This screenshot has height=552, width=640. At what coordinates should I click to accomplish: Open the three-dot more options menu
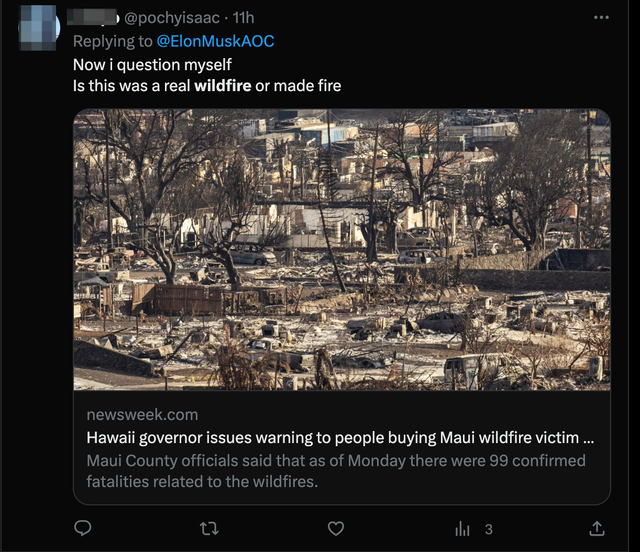coord(601,18)
